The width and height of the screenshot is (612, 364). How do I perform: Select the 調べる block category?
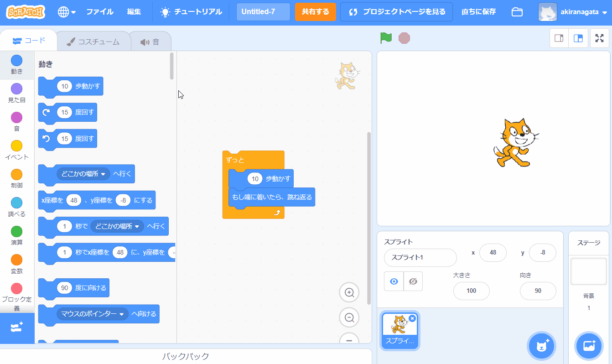17,207
